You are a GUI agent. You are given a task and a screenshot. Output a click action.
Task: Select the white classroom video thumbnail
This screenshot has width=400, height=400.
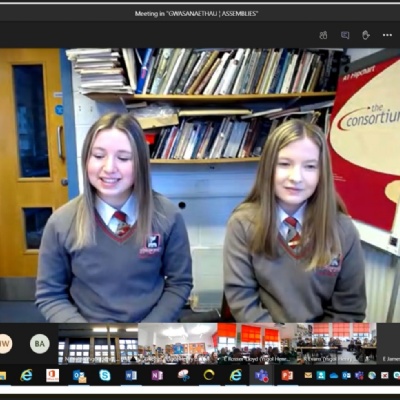coord(178,343)
